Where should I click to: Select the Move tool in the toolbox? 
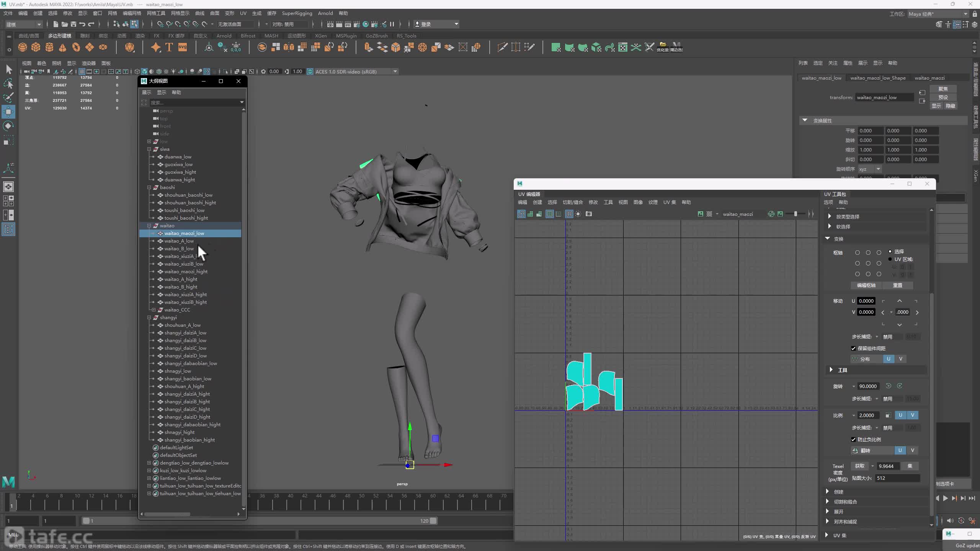pyautogui.click(x=8, y=112)
